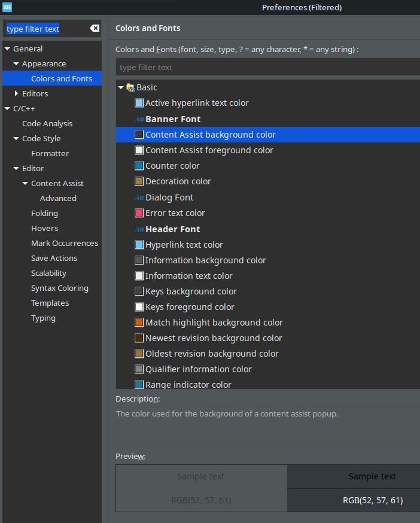Clear the filter with the erase icon
The width and height of the screenshot is (420, 523).
point(95,28)
